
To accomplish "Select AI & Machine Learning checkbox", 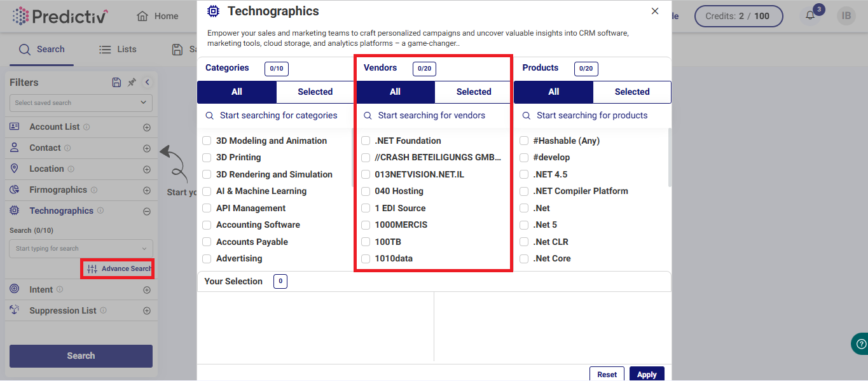I will (x=207, y=191).
